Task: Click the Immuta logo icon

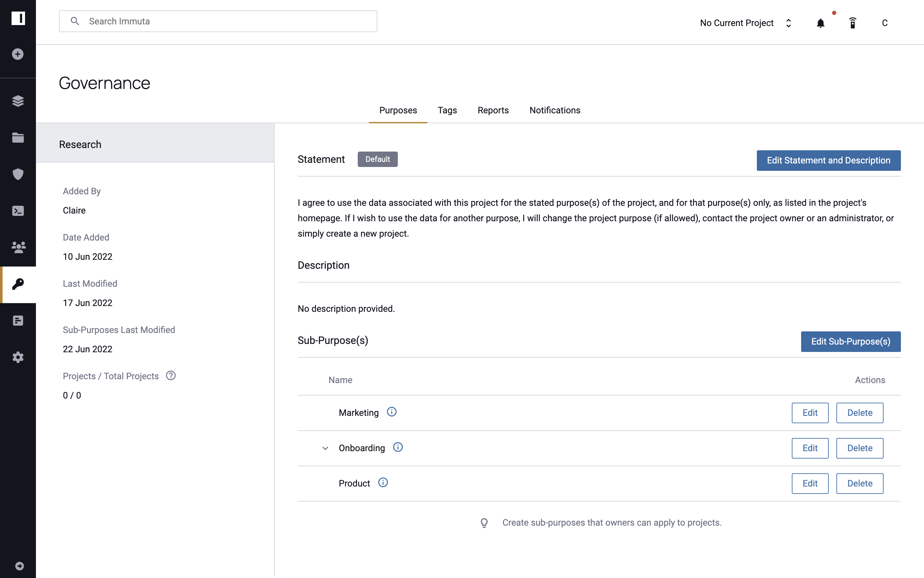Action: (x=18, y=18)
